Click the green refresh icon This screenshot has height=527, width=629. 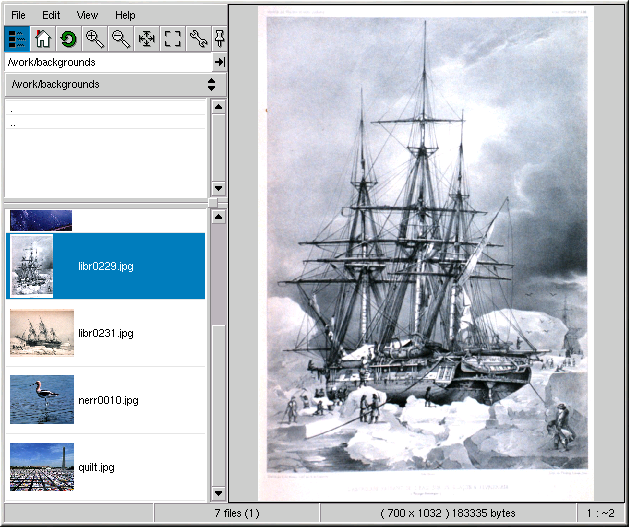pos(68,39)
